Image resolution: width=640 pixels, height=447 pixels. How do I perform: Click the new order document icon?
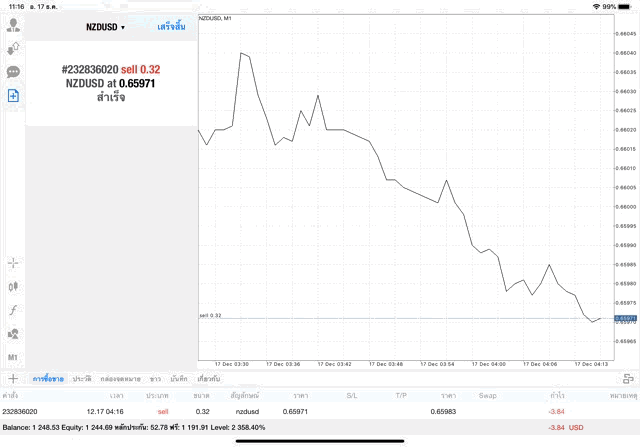14,95
